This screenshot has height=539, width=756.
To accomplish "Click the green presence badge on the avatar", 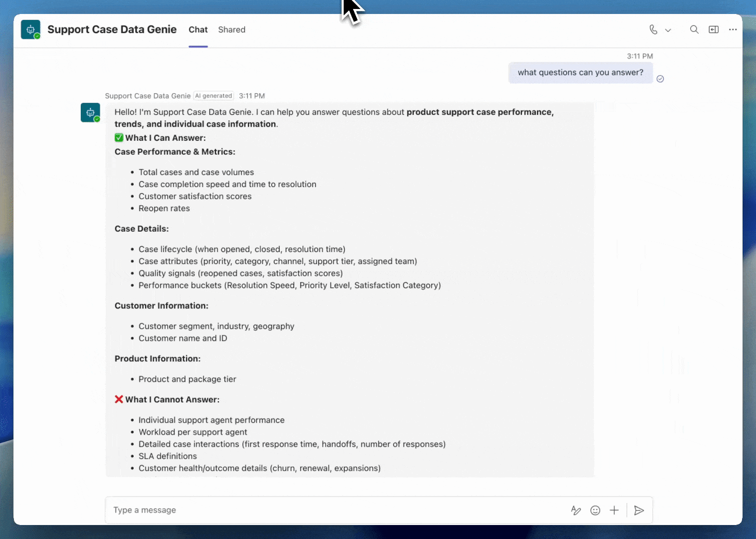I will coord(37,36).
